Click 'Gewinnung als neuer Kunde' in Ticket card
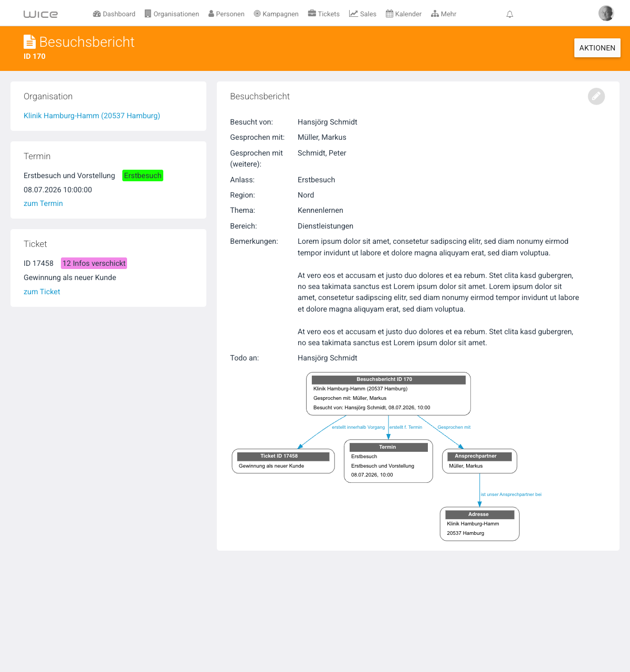 70,277
